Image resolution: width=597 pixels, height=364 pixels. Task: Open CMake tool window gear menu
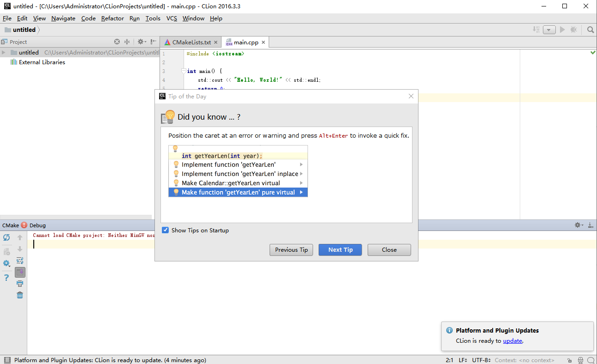click(x=579, y=225)
